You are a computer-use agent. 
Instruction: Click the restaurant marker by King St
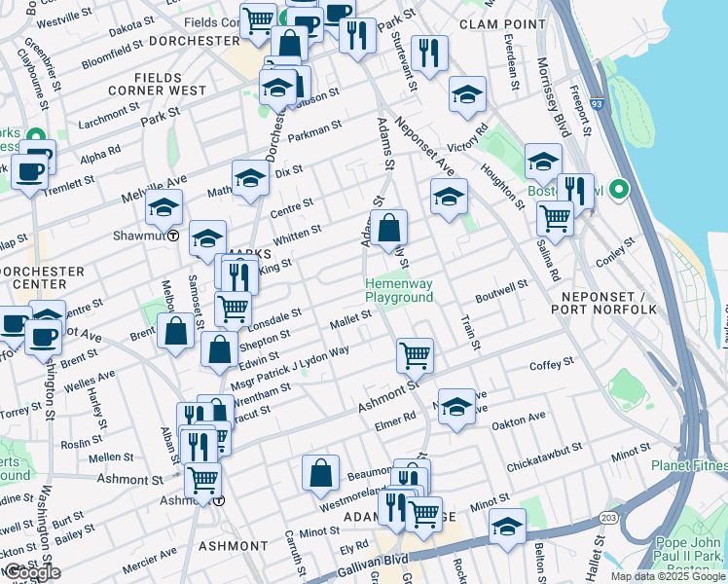[239, 276]
